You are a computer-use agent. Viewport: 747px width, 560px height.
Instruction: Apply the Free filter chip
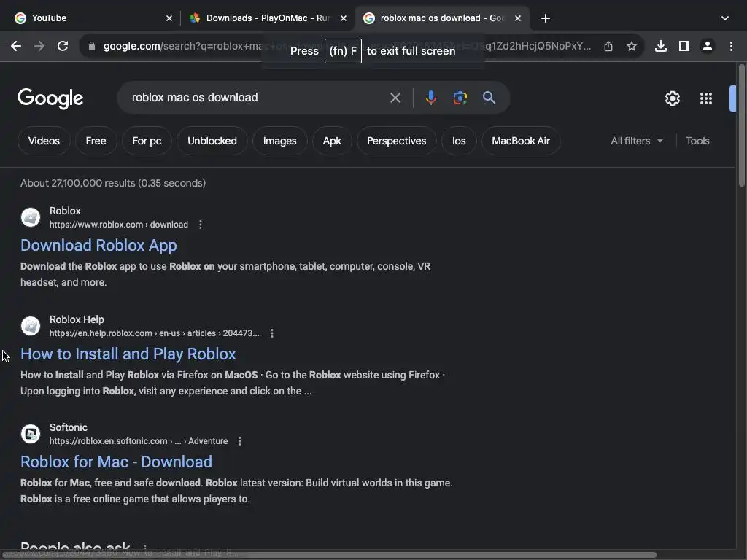tap(96, 141)
